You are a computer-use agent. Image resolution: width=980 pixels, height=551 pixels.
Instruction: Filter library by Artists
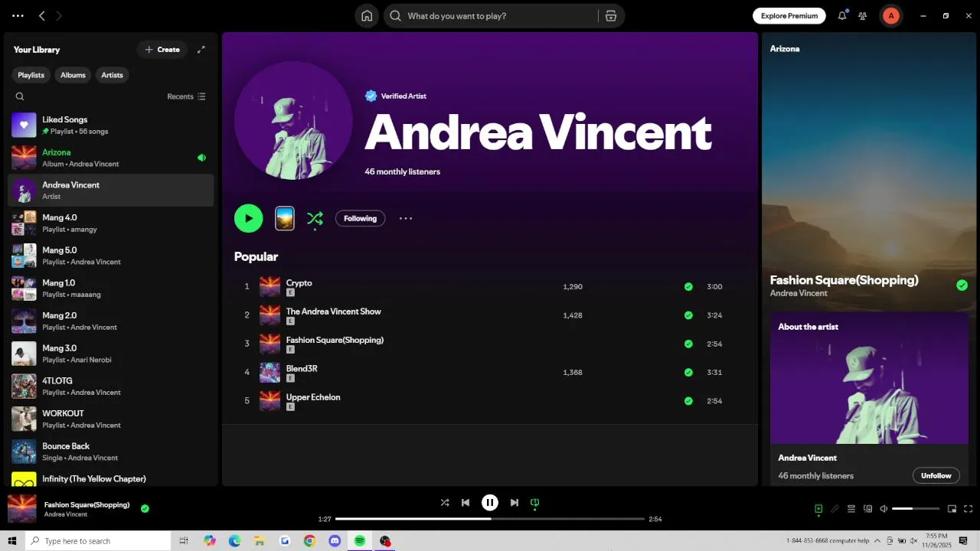point(112,75)
